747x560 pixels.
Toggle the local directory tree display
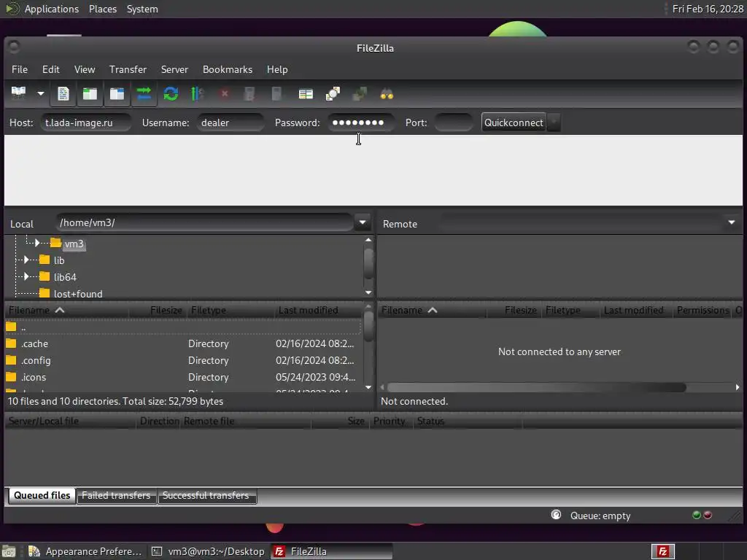90,94
